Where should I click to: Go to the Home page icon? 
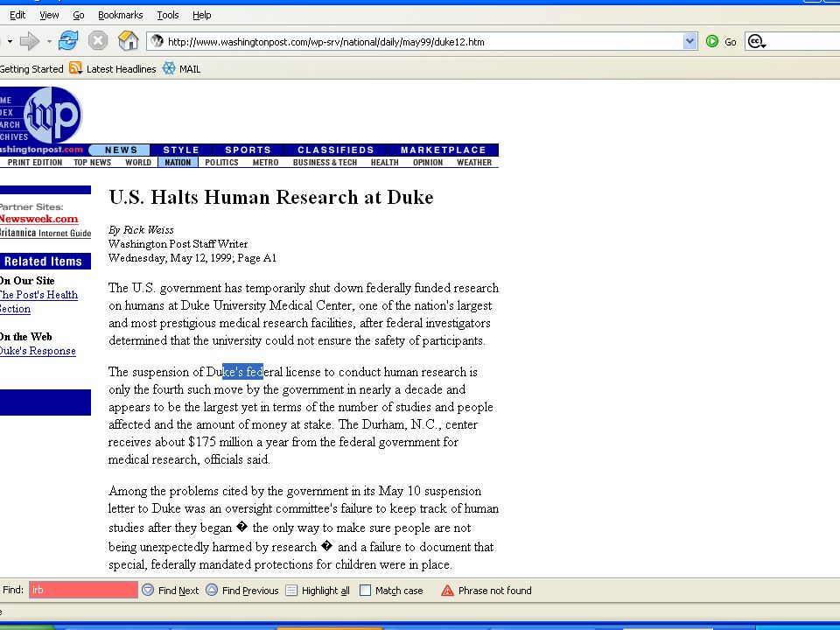coord(128,41)
